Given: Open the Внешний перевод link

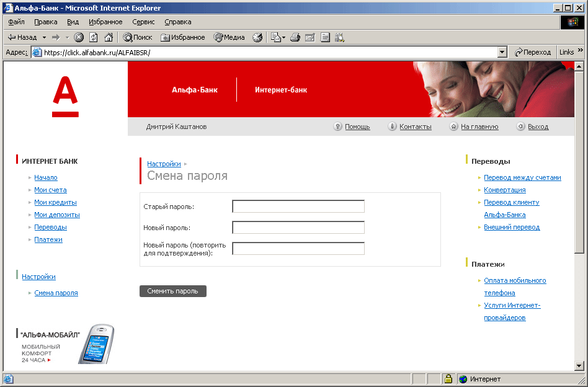Looking at the screenshot, I should [x=512, y=227].
